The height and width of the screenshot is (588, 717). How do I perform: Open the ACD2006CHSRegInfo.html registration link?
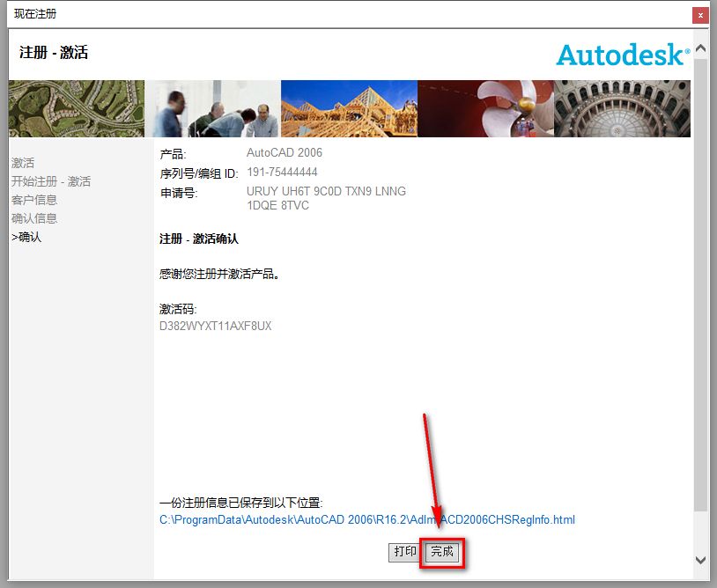(366, 519)
